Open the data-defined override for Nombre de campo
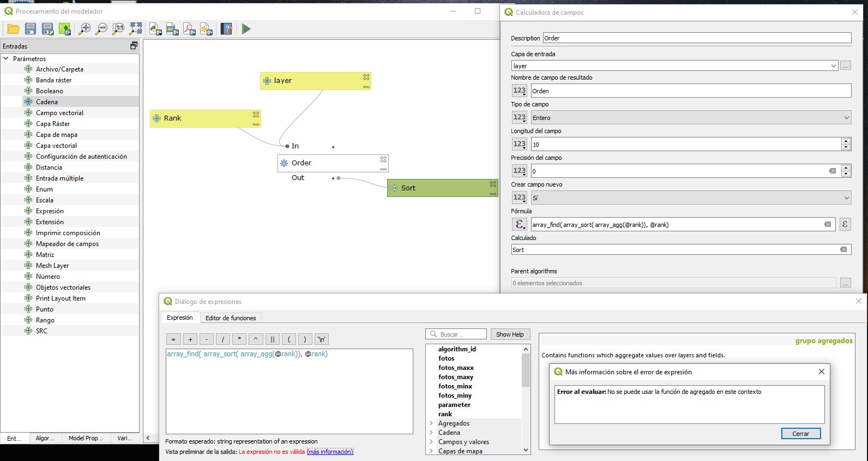 [x=520, y=91]
